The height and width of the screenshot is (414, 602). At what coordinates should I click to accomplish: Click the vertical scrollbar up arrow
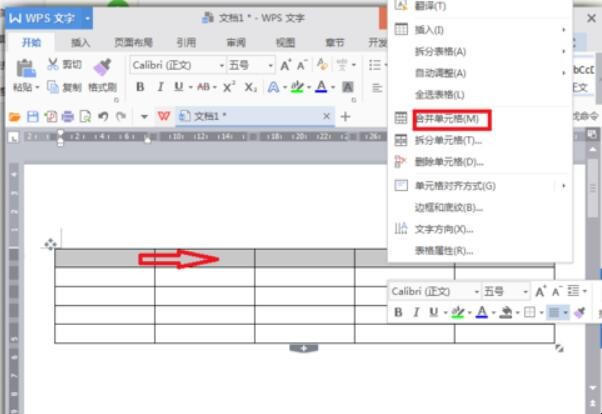593,150
